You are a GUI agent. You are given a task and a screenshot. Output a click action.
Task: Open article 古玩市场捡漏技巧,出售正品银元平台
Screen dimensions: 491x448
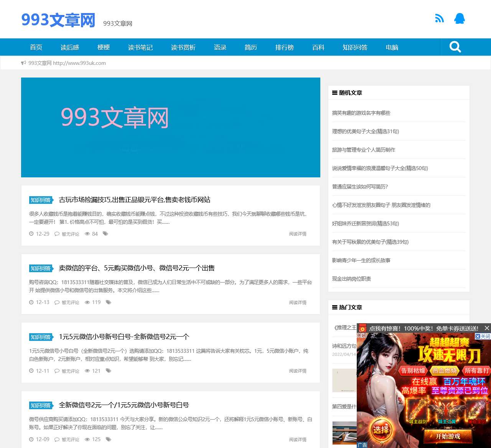[x=135, y=200]
